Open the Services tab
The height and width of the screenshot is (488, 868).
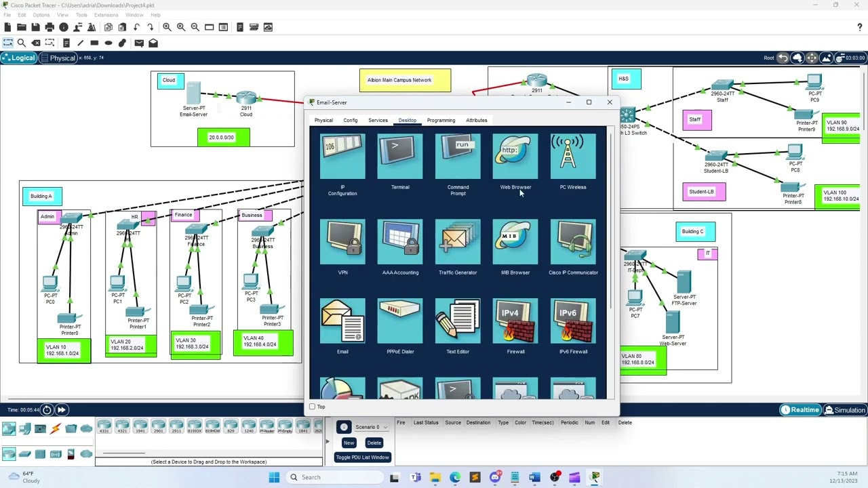(x=378, y=120)
